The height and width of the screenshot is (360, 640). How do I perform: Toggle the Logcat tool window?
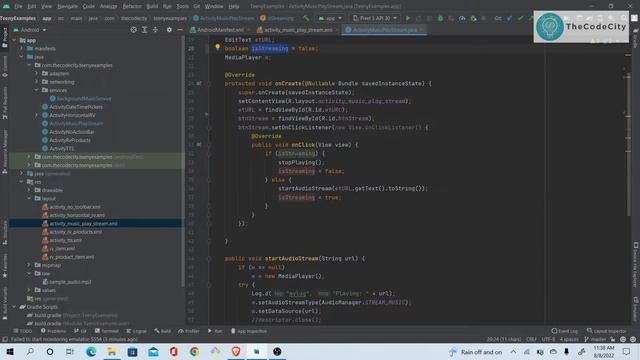coord(136,331)
